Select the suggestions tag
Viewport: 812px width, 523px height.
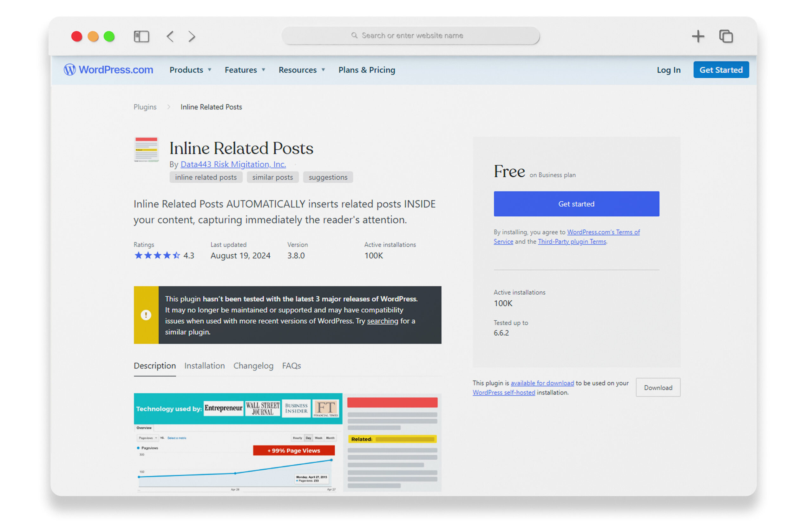[328, 177]
